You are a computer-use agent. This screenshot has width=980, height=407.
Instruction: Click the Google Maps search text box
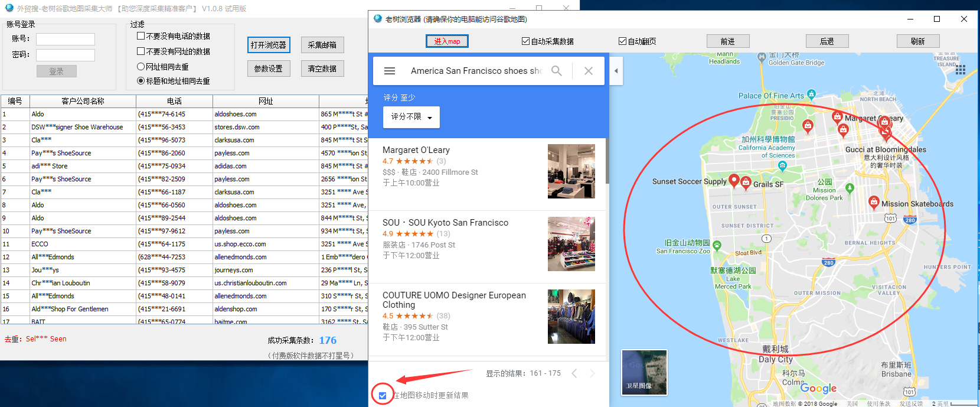[475, 71]
